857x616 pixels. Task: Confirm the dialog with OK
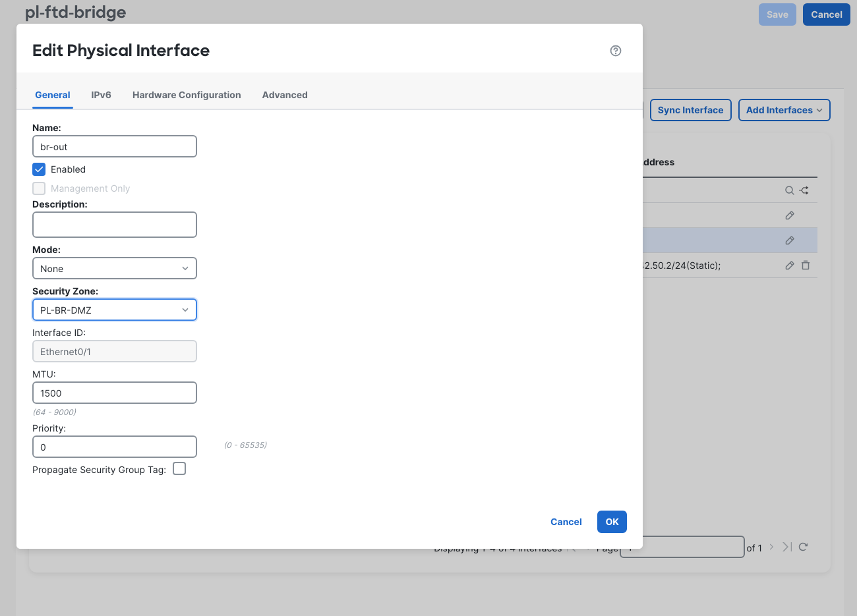click(x=612, y=522)
